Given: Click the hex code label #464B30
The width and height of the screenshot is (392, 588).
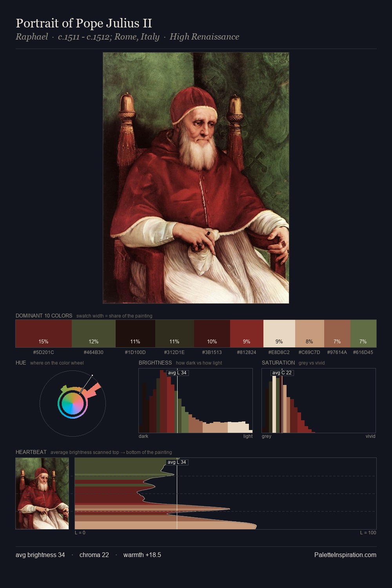Looking at the screenshot, I should click(x=94, y=352).
